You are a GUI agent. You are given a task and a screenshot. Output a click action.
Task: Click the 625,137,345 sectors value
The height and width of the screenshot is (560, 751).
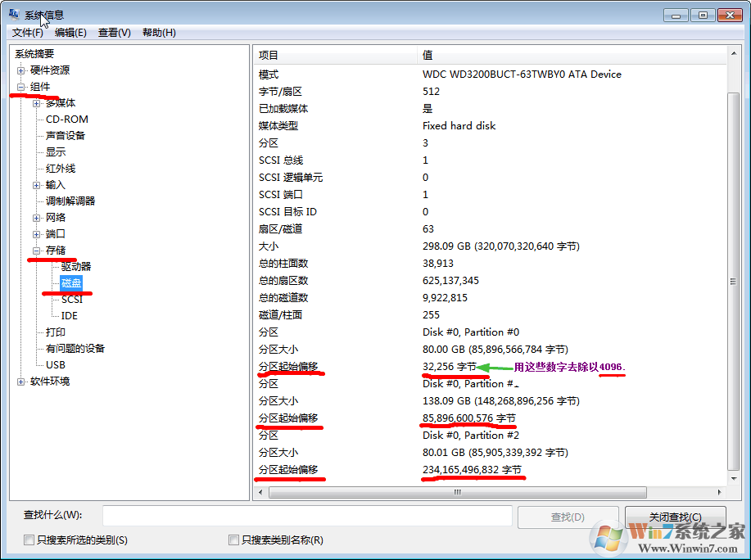pos(450,281)
